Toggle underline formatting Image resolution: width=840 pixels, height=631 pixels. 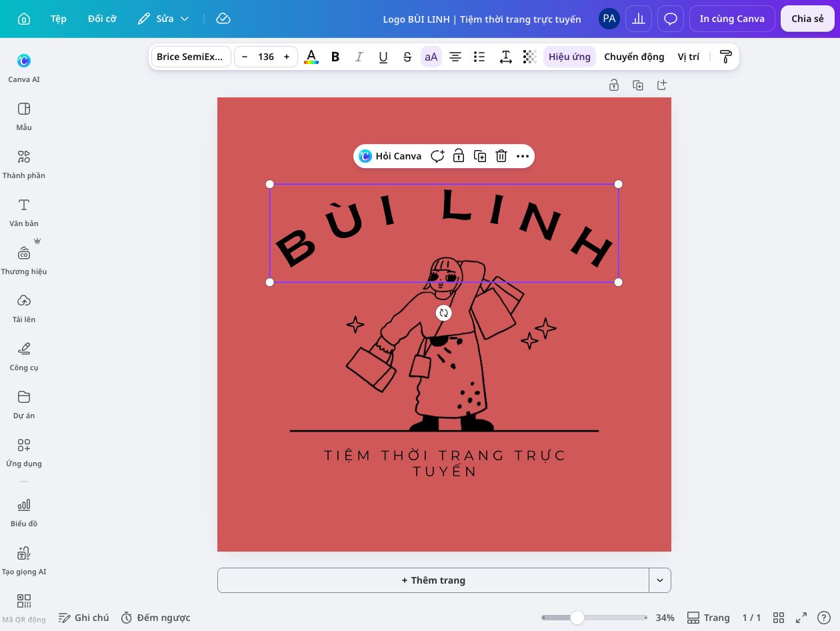tap(383, 57)
